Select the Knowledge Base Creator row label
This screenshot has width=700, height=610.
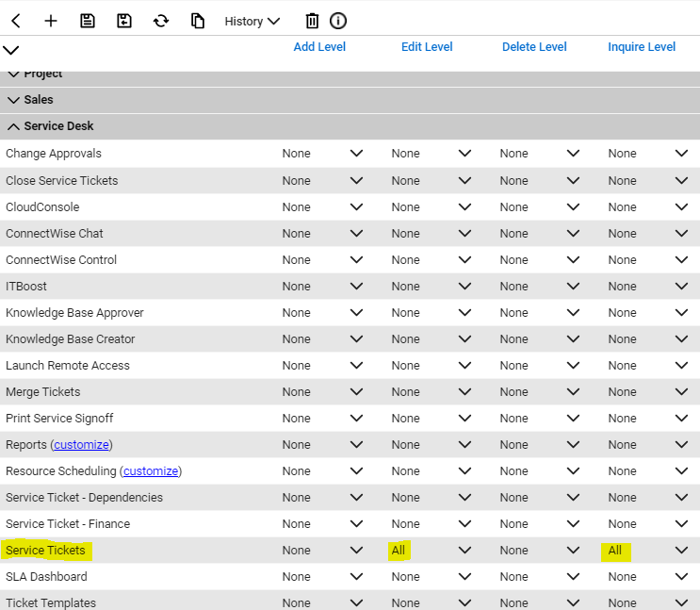tap(70, 339)
